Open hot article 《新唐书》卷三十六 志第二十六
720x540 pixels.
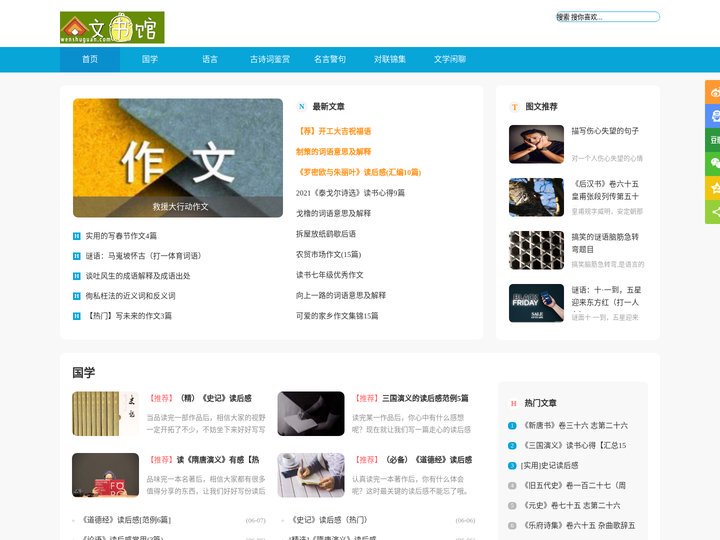576,426
